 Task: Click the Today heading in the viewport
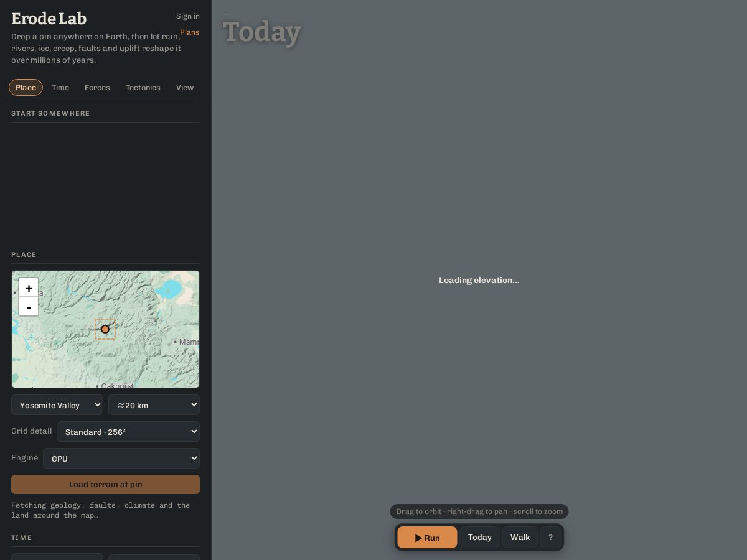click(x=262, y=32)
